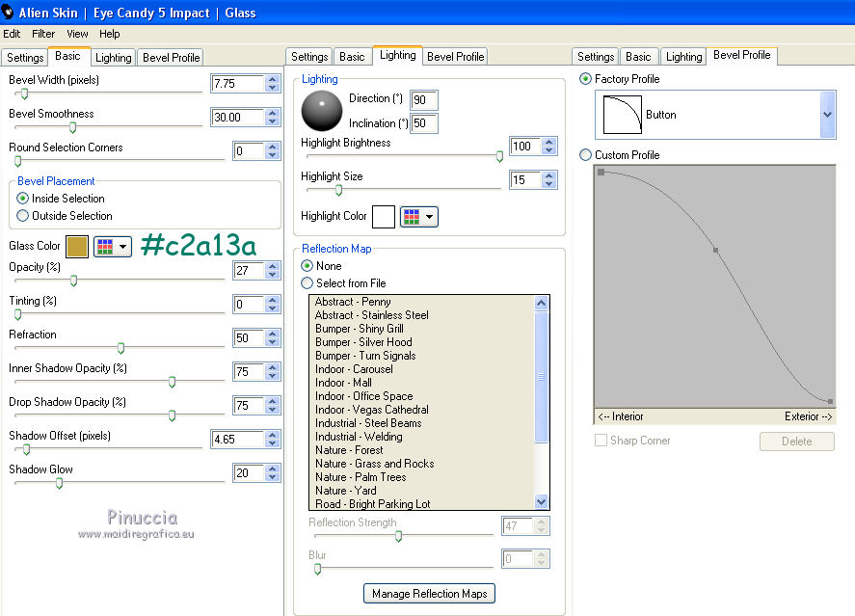Click the Glass Color gold swatch
855x616 pixels.
[x=77, y=247]
